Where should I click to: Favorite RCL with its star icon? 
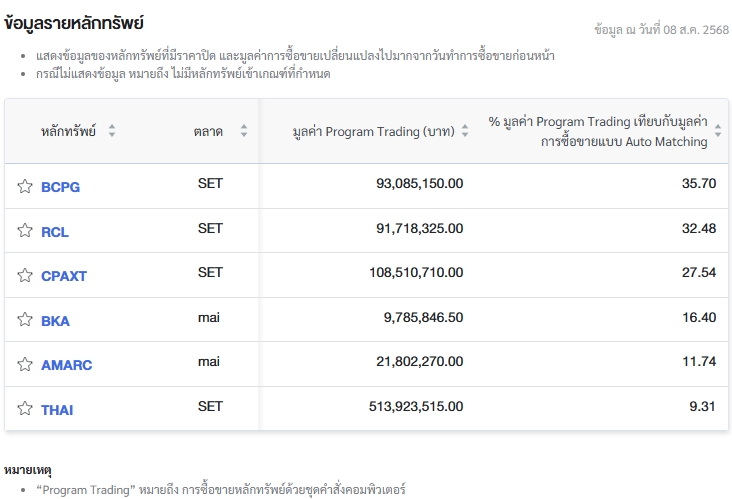(25, 231)
